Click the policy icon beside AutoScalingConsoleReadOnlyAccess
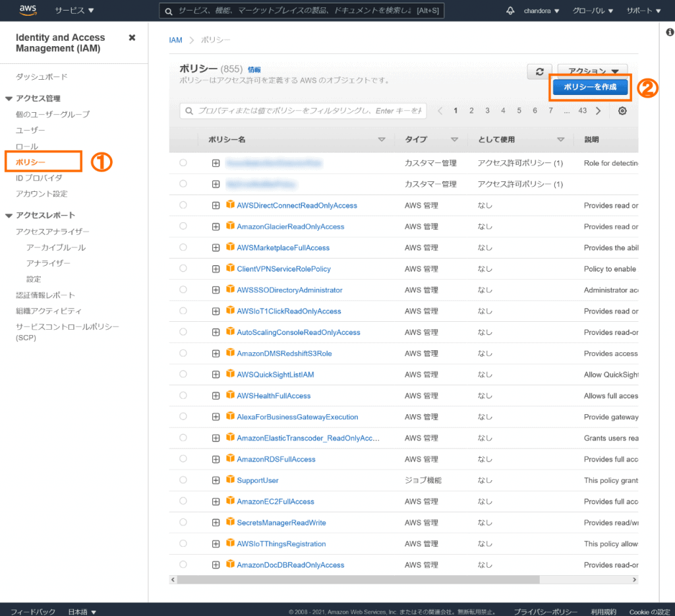The image size is (675, 616). pos(230,331)
